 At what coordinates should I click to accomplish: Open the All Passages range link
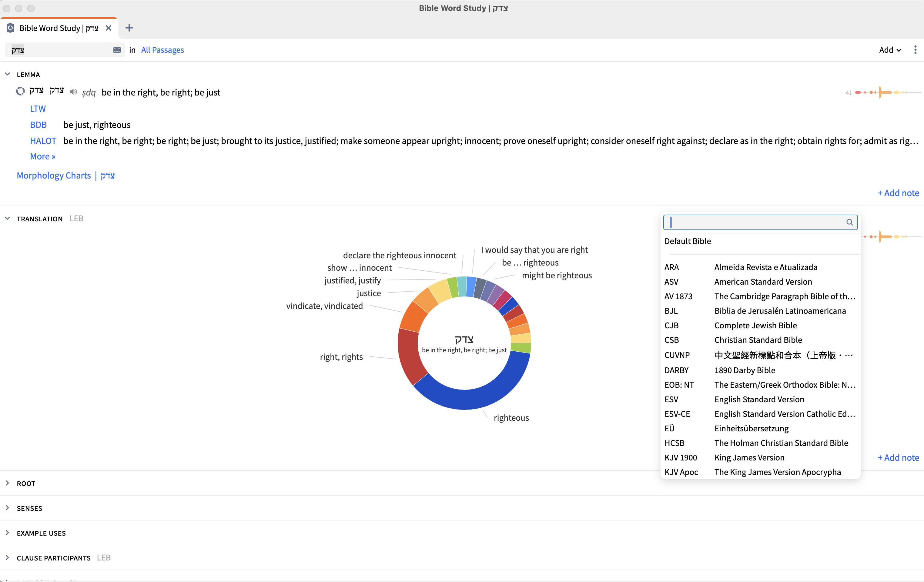pos(162,50)
